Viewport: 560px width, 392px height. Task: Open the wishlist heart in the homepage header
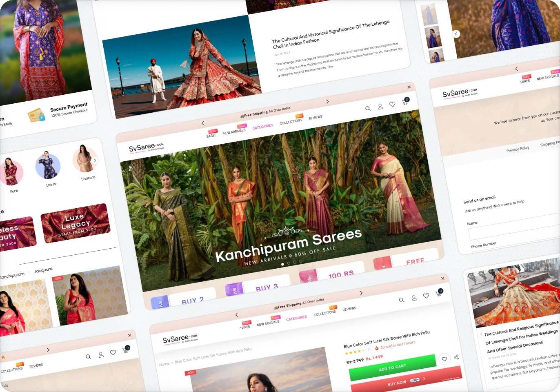point(392,104)
